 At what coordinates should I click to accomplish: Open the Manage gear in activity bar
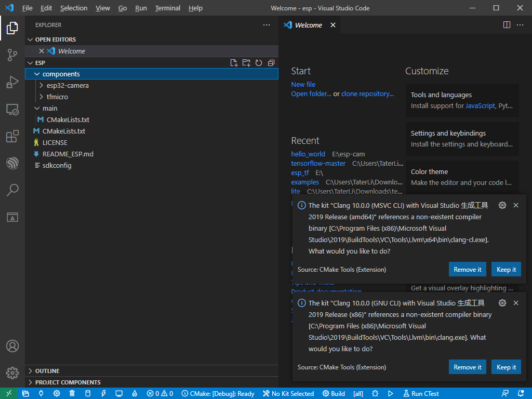point(12,373)
